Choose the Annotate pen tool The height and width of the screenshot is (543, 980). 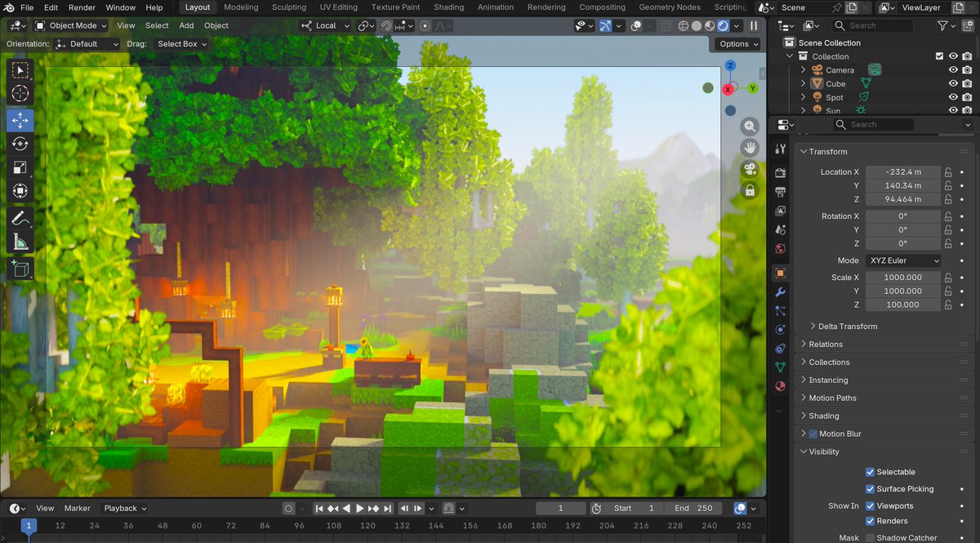[x=20, y=218]
